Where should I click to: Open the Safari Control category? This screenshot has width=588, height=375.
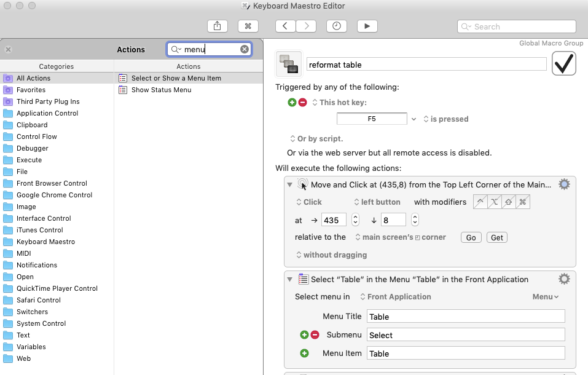point(57,300)
